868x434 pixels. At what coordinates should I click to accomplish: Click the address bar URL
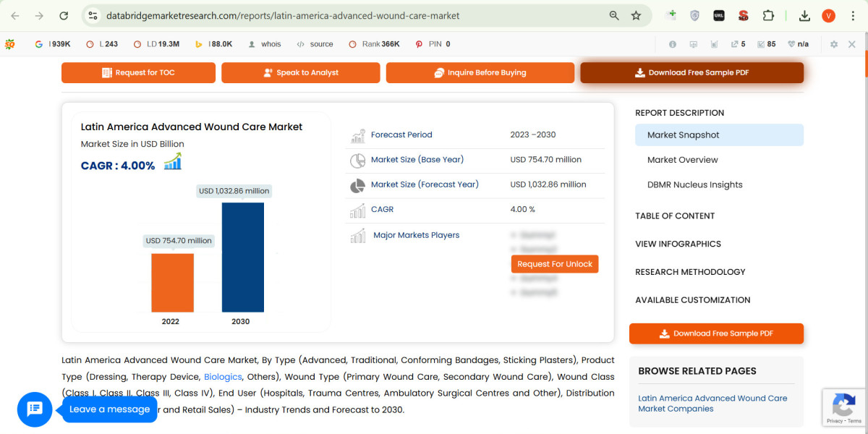tap(283, 15)
